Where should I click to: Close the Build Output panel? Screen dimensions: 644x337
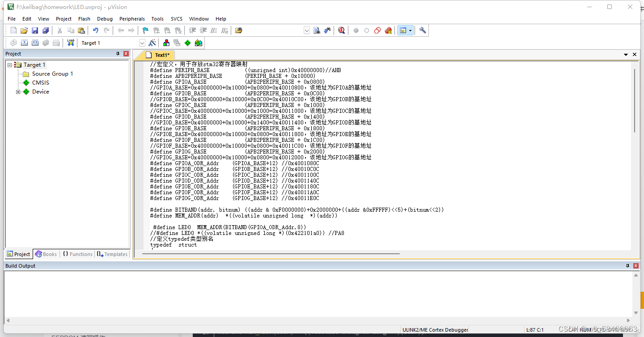pos(636,266)
